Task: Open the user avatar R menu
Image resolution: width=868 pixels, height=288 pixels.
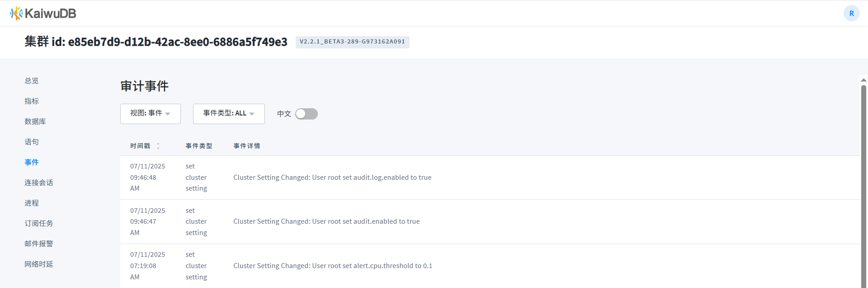Action: [851, 13]
